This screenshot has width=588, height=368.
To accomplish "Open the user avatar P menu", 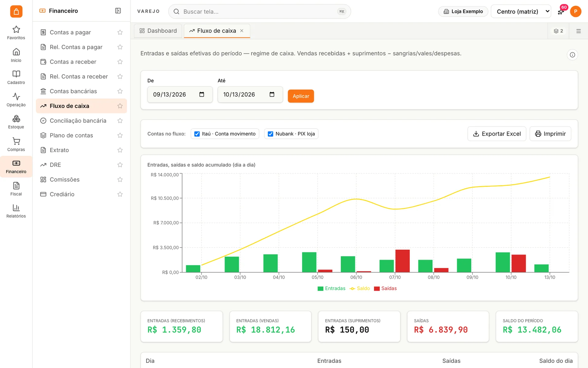I will pos(575,11).
